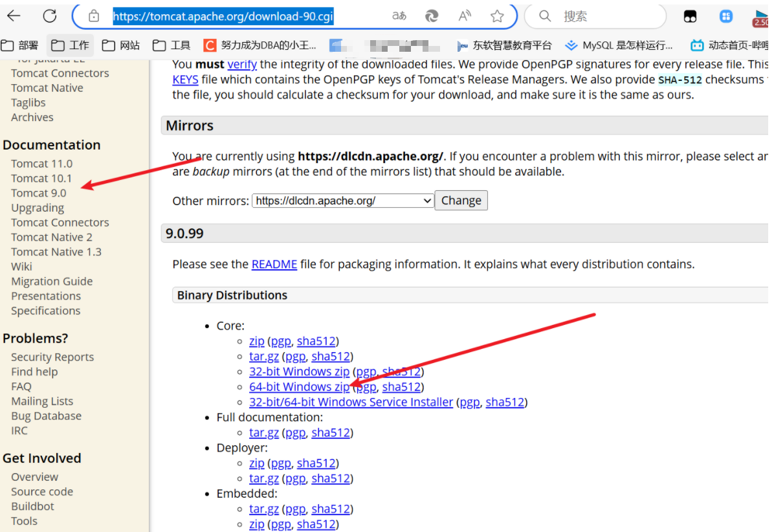The width and height of the screenshot is (774, 532).
Task: Open the Other mirrors dropdown
Action: (342, 201)
